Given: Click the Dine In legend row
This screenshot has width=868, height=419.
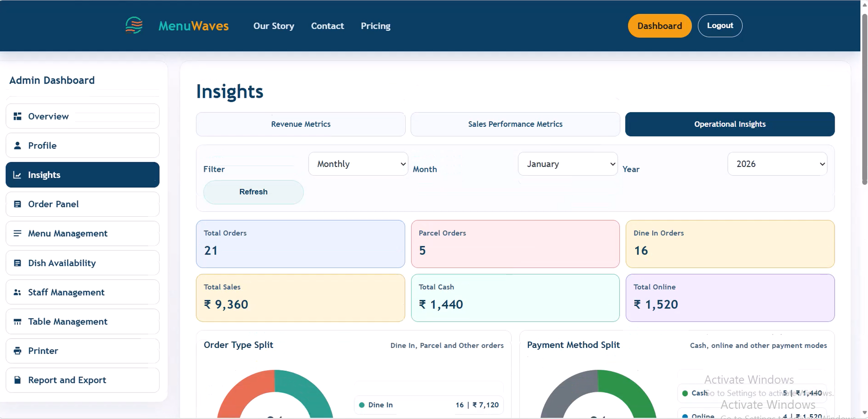Looking at the screenshot, I should click(x=429, y=405).
